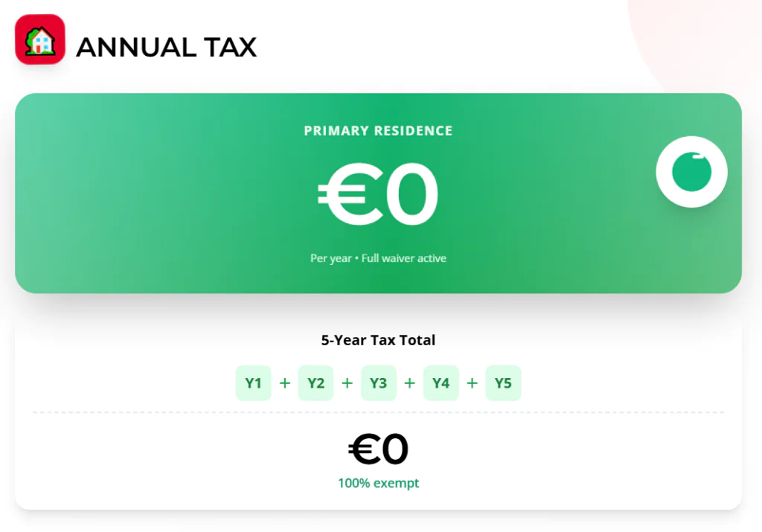The height and width of the screenshot is (532, 762).
Task: Click the '100% exempt' text
Action: click(x=378, y=484)
